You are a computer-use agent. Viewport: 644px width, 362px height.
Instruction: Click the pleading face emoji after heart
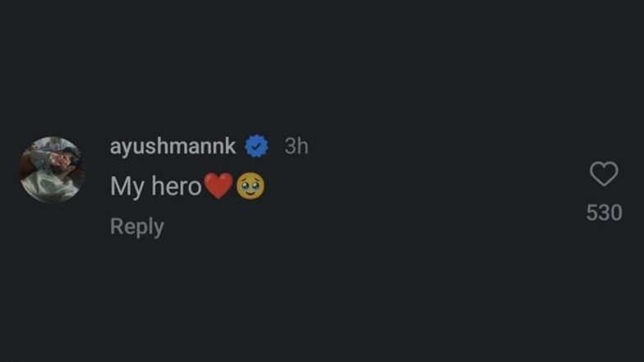pos(250,187)
